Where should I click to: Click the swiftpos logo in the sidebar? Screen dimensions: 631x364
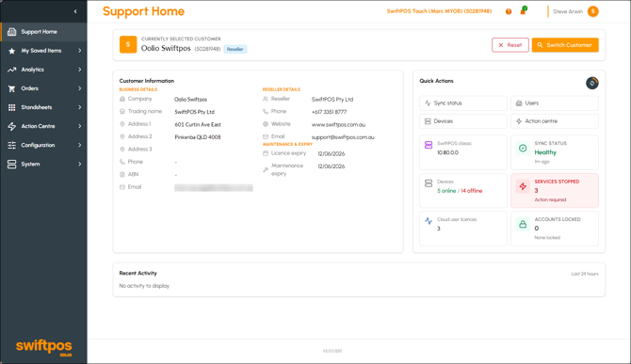click(44, 347)
